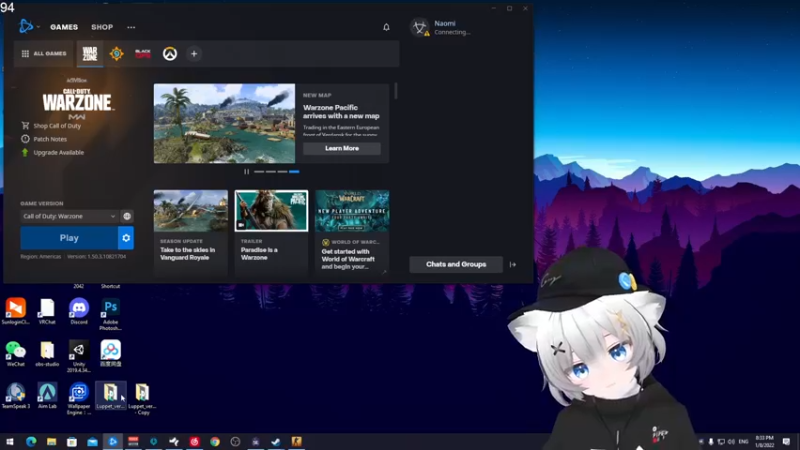The height and width of the screenshot is (450, 800).
Task: Open the Paradise is a Warzone trailer card
Action: [271, 233]
